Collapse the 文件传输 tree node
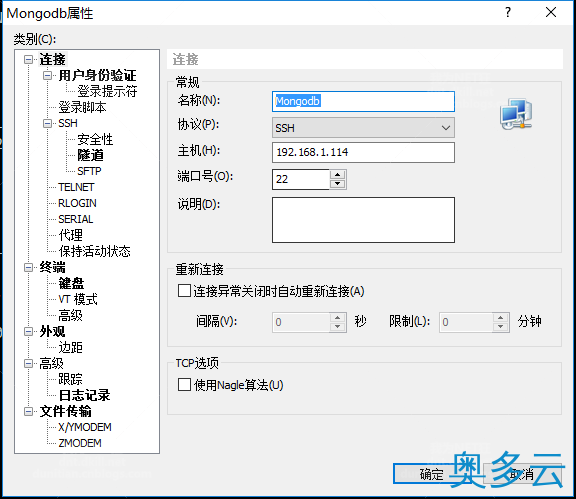Viewport: 576px width, 499px height. click(x=28, y=411)
